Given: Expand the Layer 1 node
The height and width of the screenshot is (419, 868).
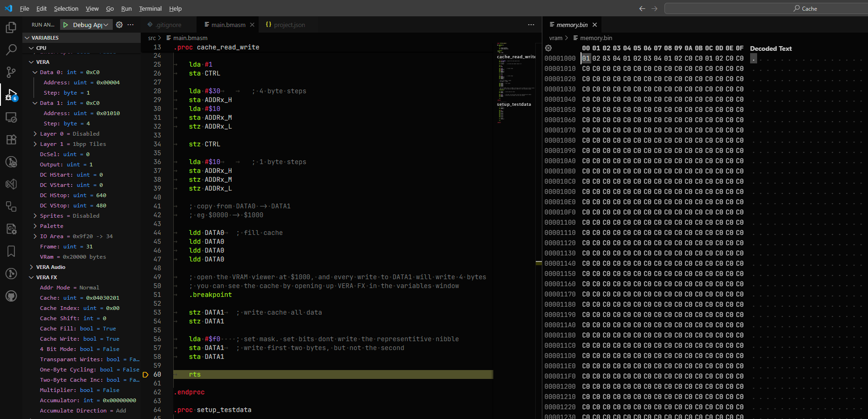Looking at the screenshot, I should point(35,144).
